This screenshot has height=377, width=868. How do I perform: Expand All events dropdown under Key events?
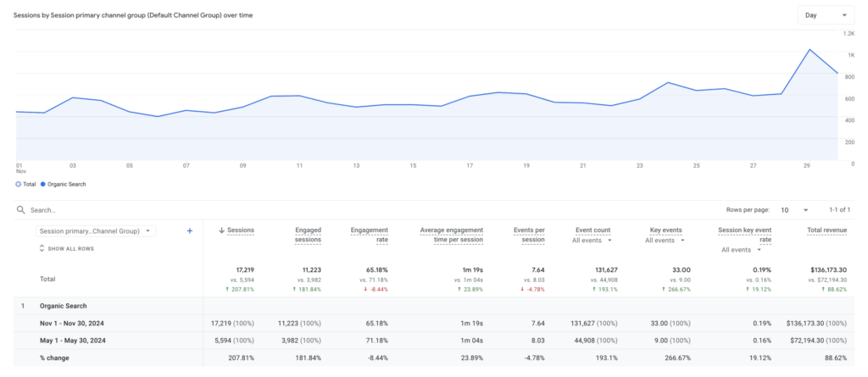(667, 241)
